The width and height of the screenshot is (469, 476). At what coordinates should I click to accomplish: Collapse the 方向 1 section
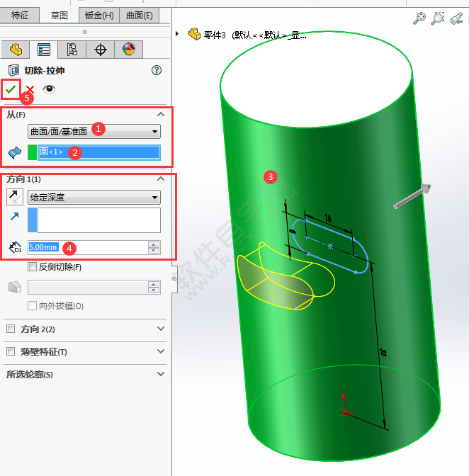click(161, 178)
